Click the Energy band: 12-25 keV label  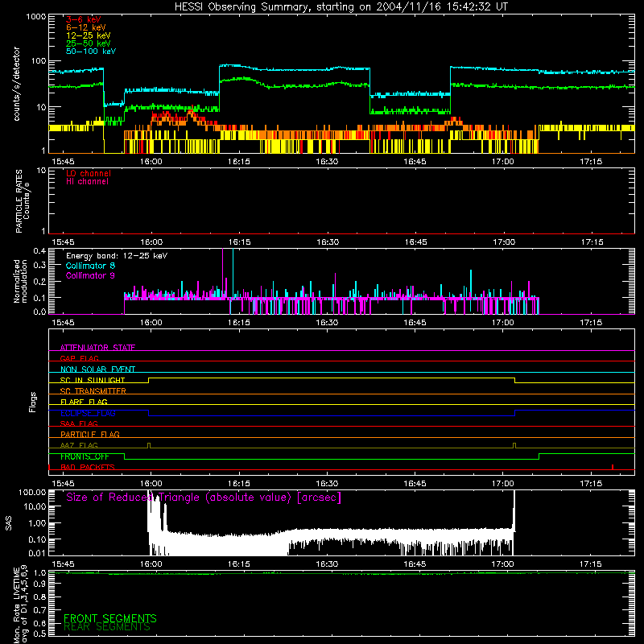coord(117,256)
